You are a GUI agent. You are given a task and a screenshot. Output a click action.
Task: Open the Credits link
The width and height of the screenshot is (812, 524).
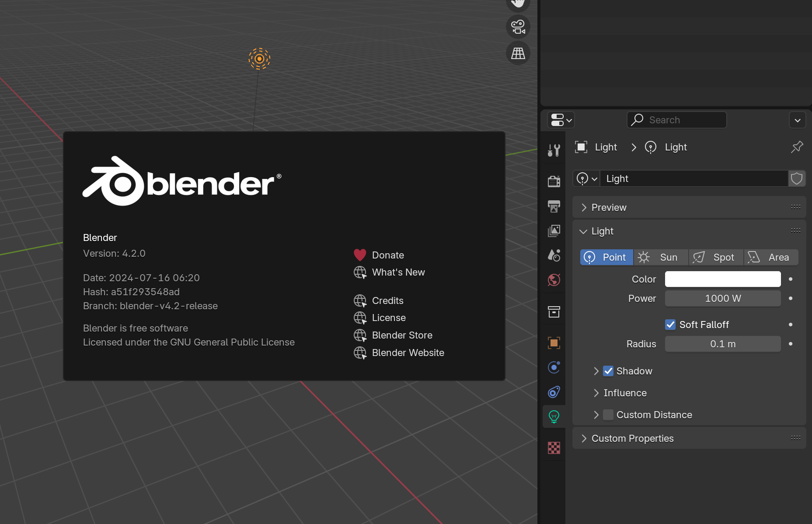(387, 300)
